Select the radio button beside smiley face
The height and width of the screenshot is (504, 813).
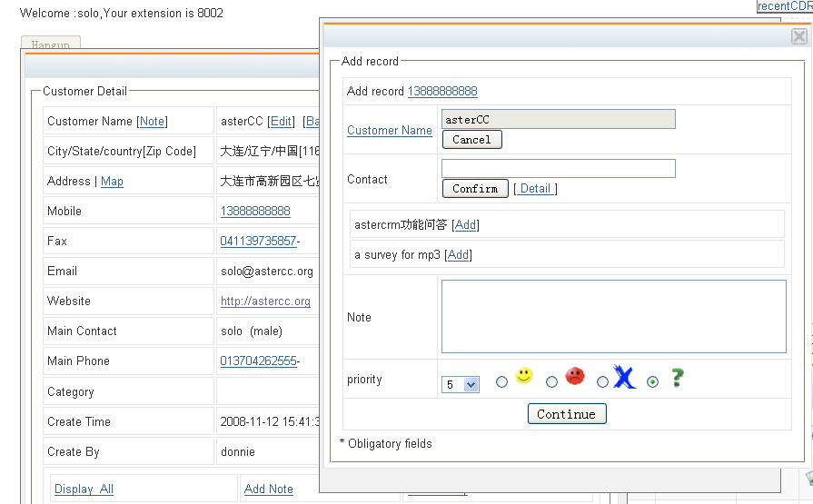click(x=501, y=382)
